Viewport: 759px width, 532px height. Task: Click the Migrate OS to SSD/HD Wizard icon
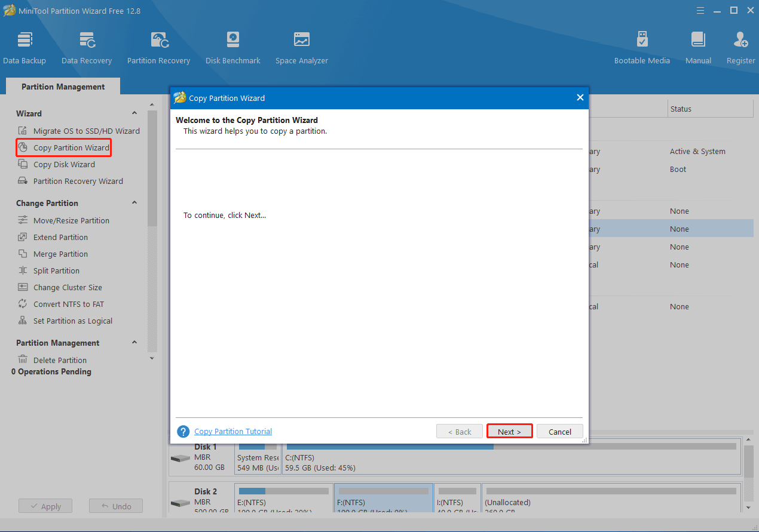[x=22, y=131]
